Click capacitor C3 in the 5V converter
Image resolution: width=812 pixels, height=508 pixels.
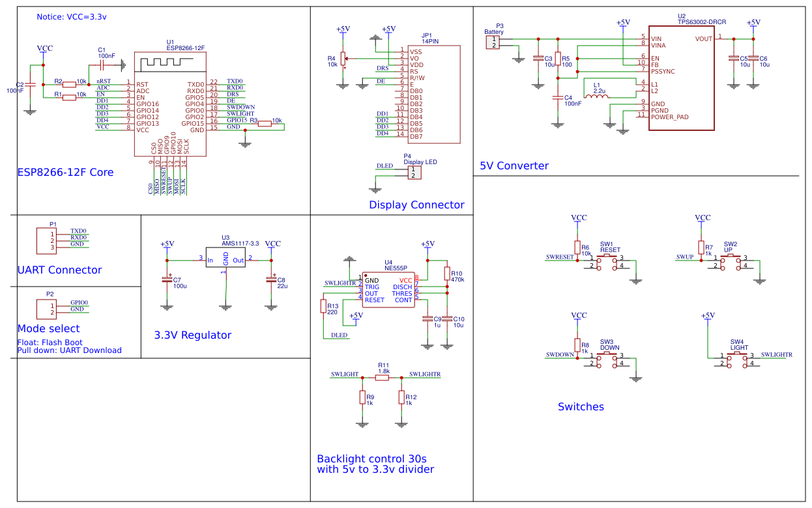(538, 59)
